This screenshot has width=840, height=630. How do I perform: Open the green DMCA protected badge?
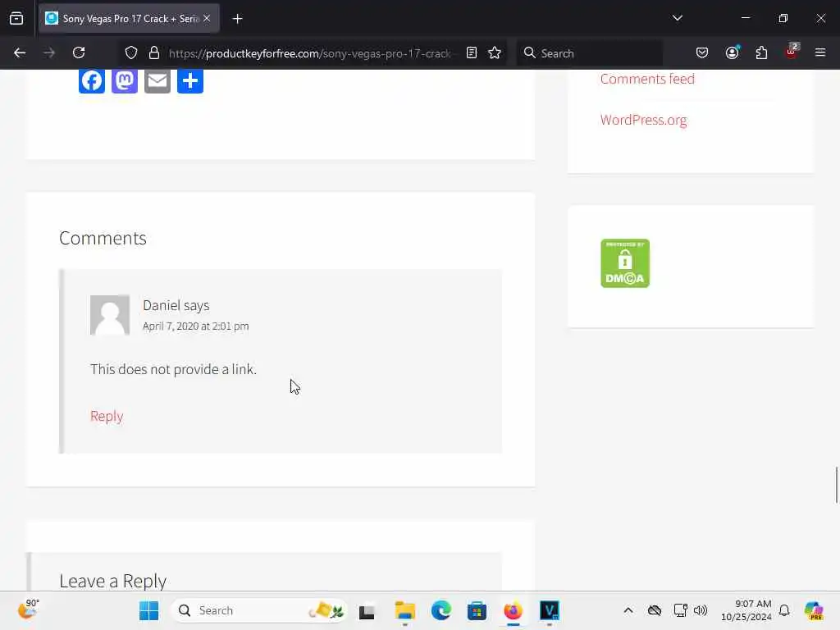click(624, 263)
